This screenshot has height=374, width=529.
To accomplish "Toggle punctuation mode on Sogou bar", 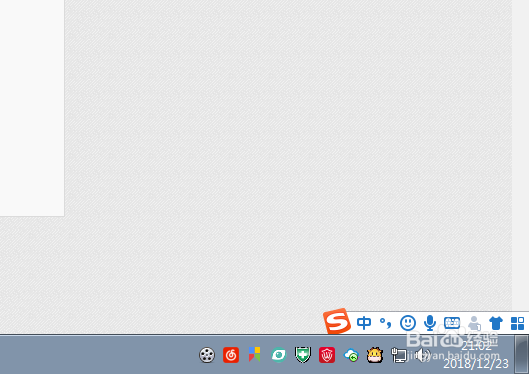I will coord(386,323).
